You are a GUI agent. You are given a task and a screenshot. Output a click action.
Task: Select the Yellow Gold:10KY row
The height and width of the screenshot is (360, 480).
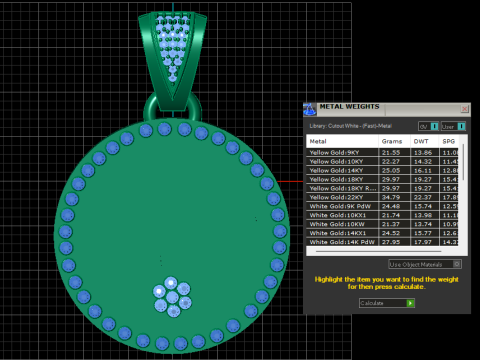point(382,161)
